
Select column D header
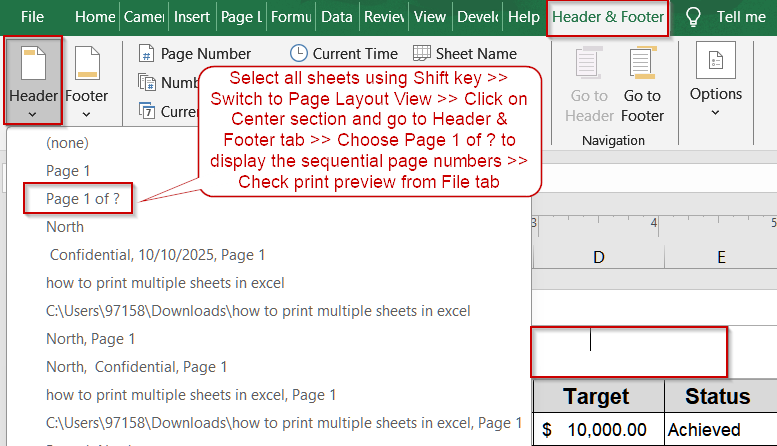[599, 257]
